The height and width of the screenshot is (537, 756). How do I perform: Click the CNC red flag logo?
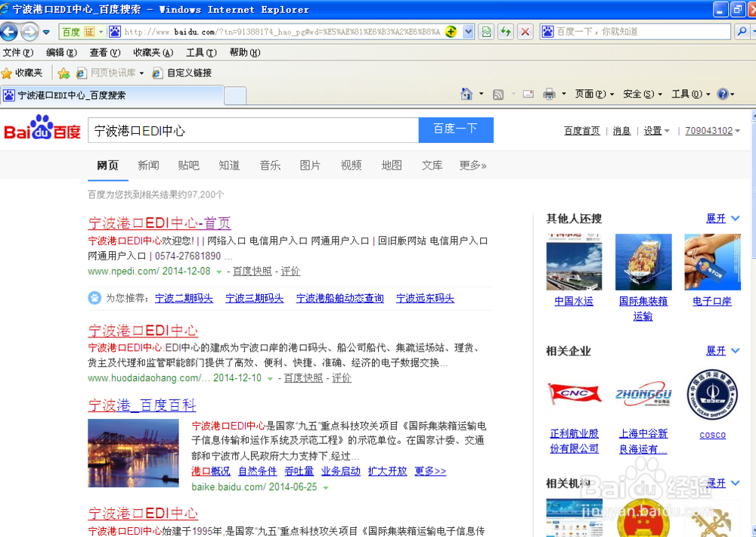pos(574,393)
